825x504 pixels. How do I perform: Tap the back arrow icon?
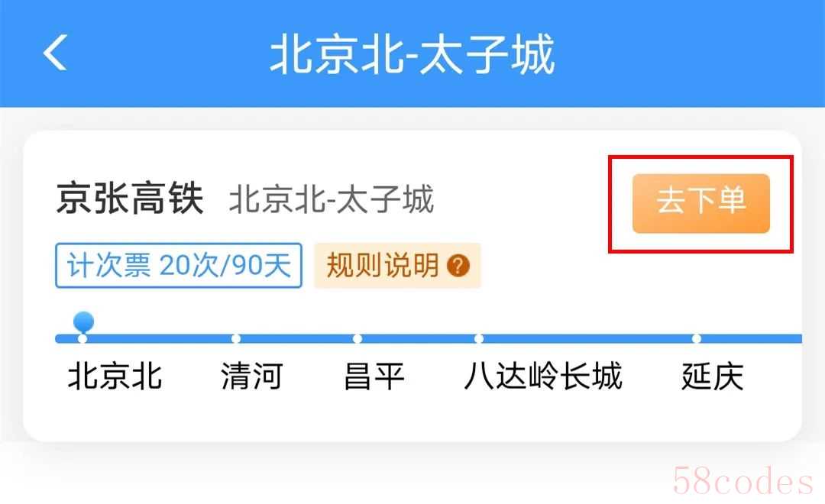pyautogui.click(x=55, y=52)
